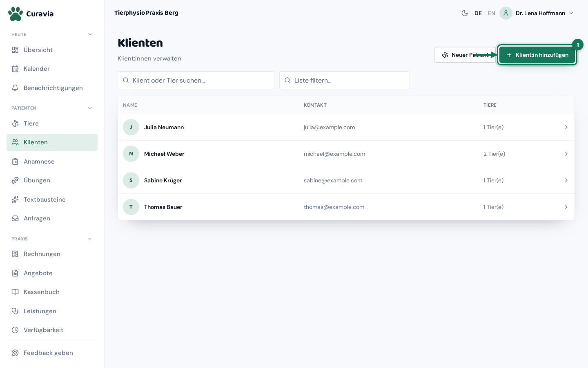588x368 pixels.
Task: Open Julia Neumann row chevron
Action: click(566, 127)
